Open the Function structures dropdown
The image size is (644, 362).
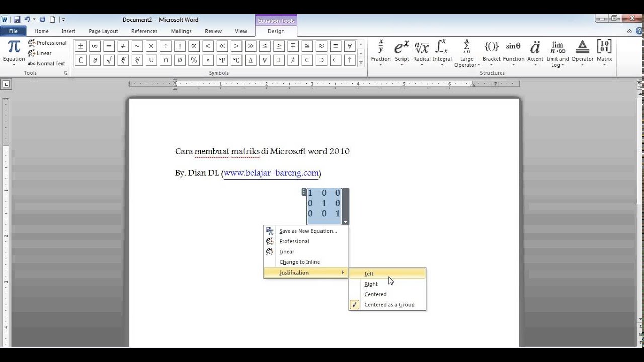tap(513, 53)
